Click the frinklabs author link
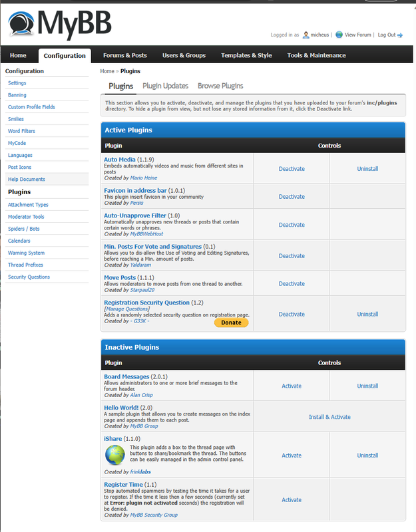The image size is (416, 532). click(140, 471)
